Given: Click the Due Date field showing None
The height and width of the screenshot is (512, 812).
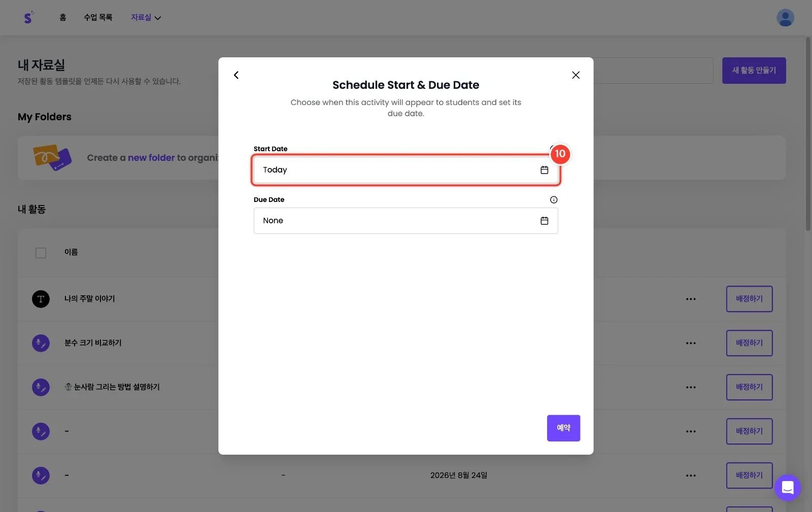Looking at the screenshot, I should pyautogui.click(x=405, y=221).
